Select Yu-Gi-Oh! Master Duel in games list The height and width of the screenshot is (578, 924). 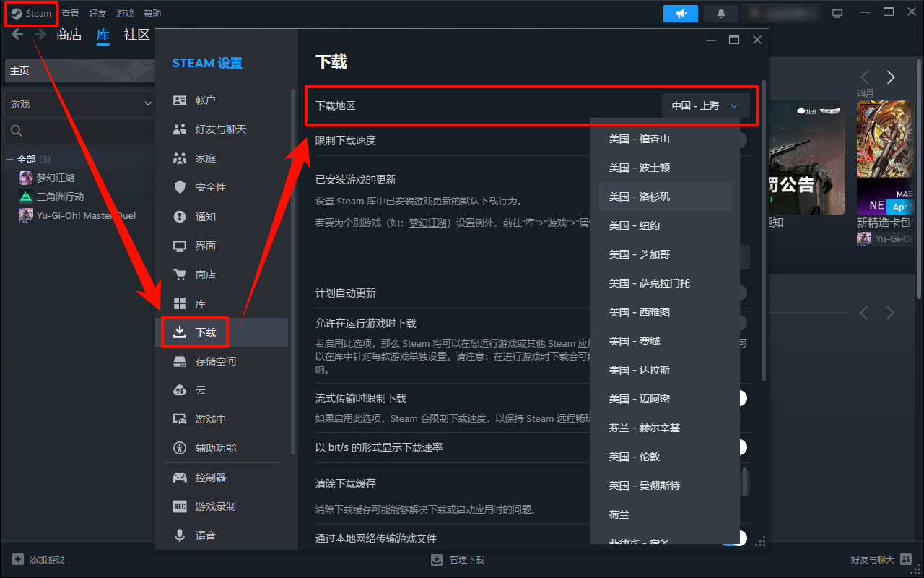coord(86,215)
